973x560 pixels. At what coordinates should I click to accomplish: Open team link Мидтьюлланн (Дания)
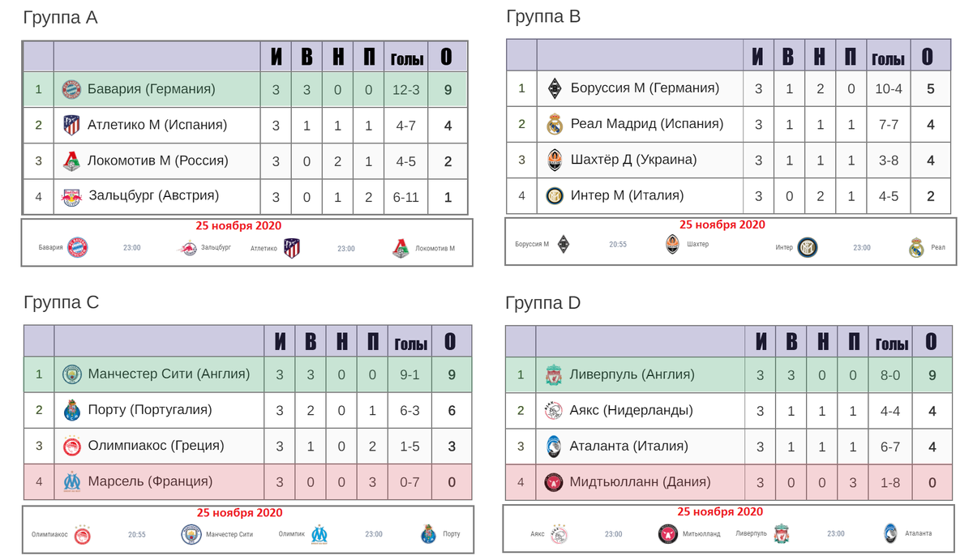640,481
